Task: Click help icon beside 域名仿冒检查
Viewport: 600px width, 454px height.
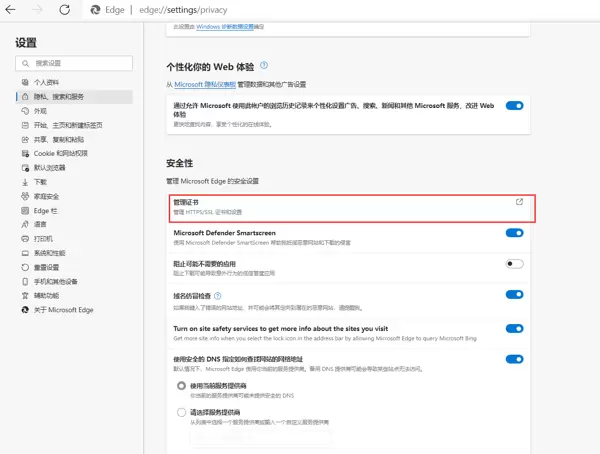Action: pos(217,294)
